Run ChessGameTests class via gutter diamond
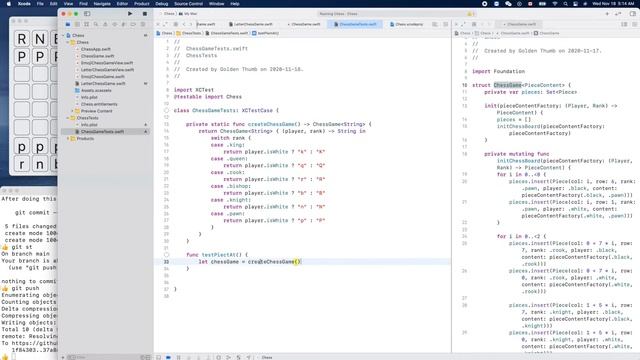 [166, 110]
